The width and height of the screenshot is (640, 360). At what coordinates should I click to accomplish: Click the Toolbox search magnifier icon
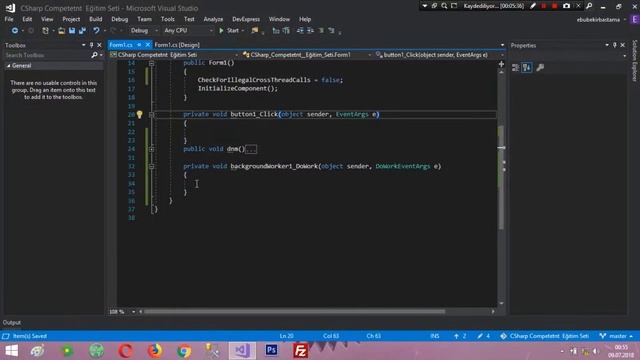coord(94,55)
